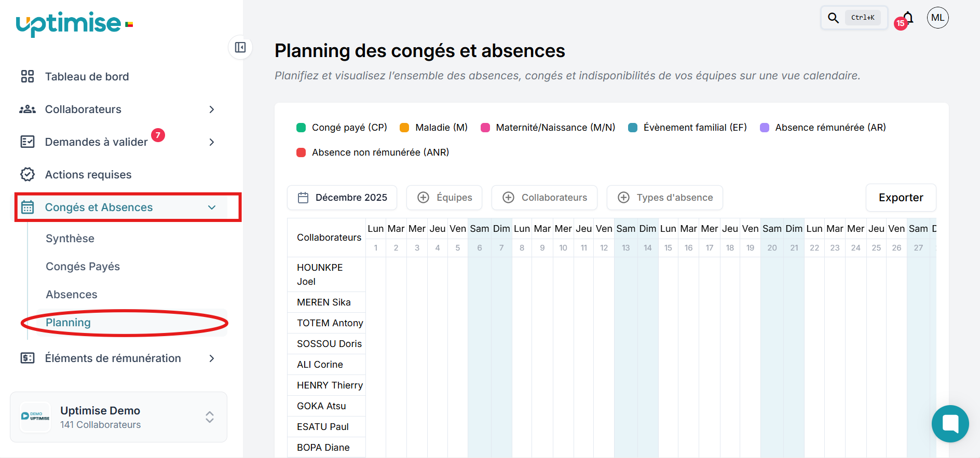Image resolution: width=980 pixels, height=458 pixels.
Task: Expand the Collaborateurs sidebar menu chevron
Action: click(211, 109)
